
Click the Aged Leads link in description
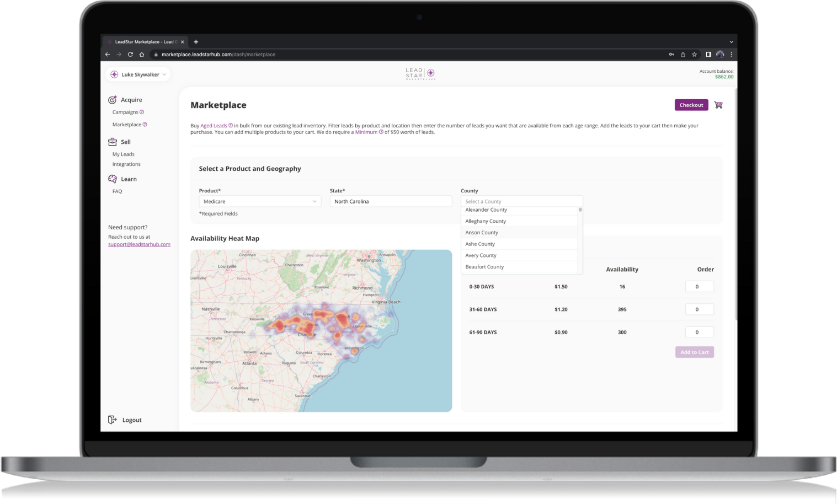point(214,126)
